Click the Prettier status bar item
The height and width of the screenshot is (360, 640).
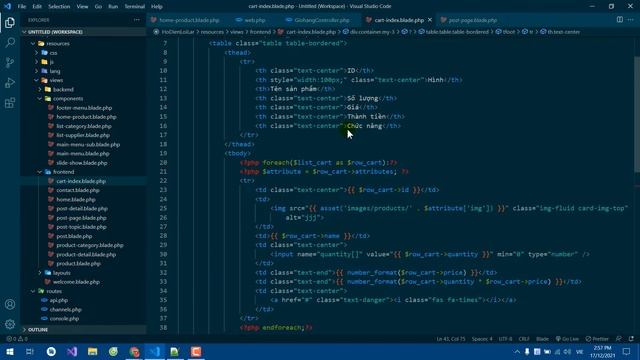(597, 339)
